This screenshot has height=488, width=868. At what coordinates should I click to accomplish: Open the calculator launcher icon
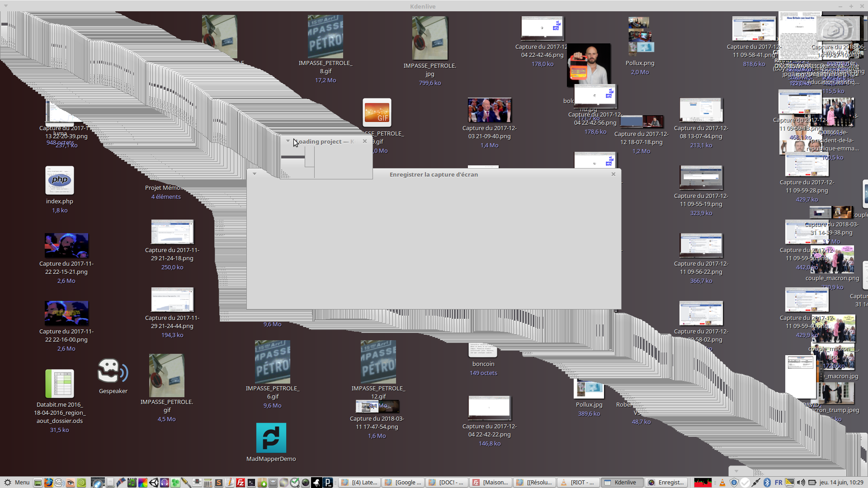point(208,483)
